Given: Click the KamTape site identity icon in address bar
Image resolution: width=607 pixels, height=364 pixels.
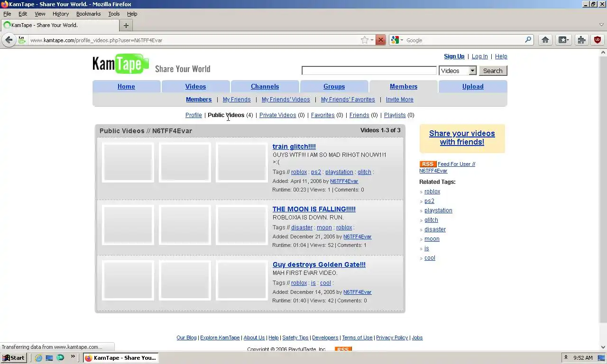Looking at the screenshot, I should [22, 40].
